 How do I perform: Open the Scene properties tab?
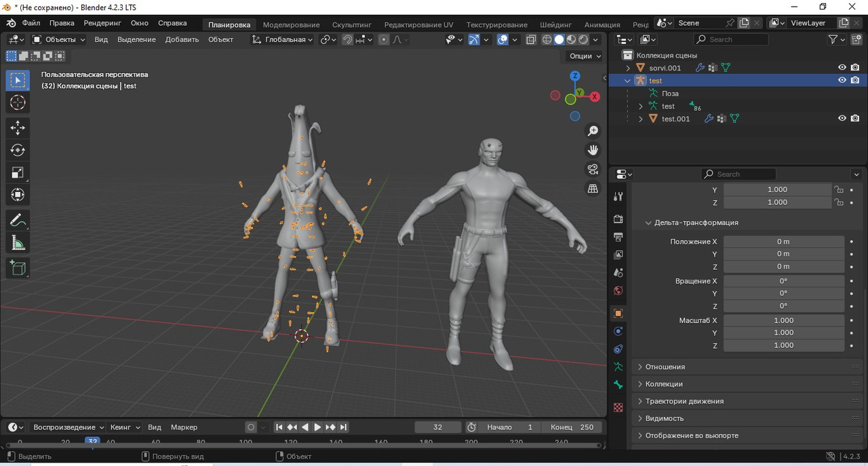click(x=618, y=273)
